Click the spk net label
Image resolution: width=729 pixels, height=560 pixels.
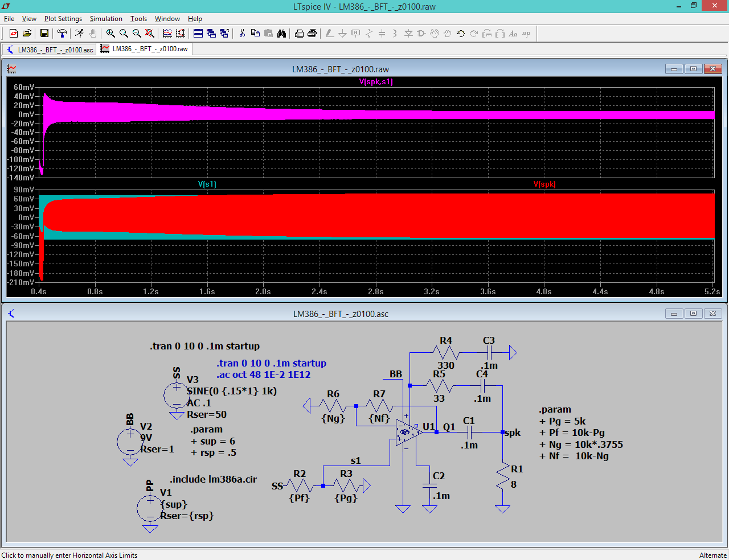point(513,433)
